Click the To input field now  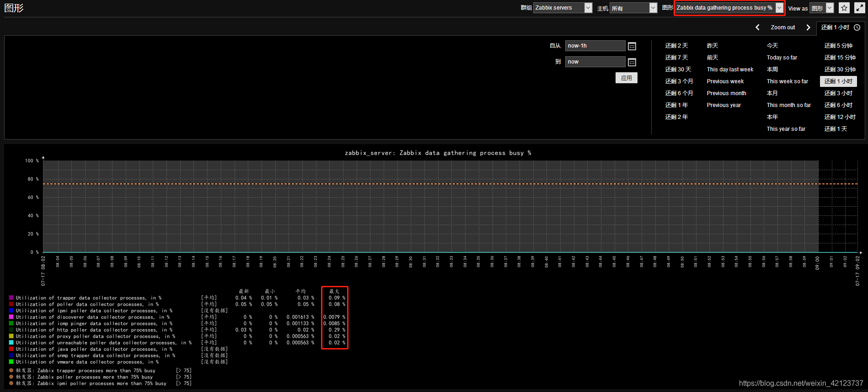coord(595,62)
